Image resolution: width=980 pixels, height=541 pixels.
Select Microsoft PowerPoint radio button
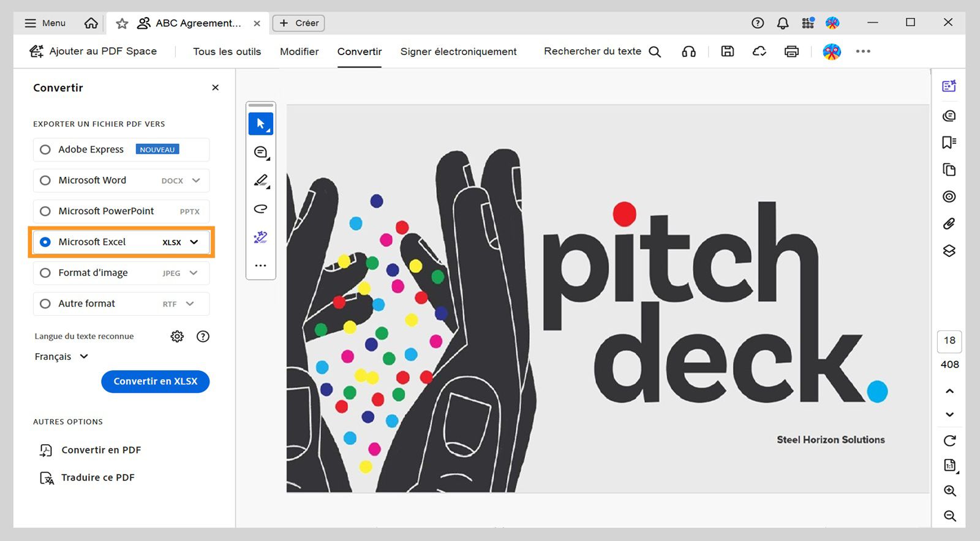coord(45,211)
